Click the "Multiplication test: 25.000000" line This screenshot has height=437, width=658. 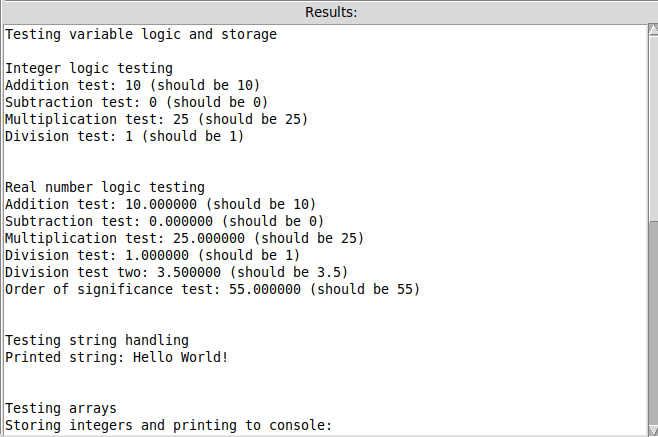pyautogui.click(x=185, y=238)
